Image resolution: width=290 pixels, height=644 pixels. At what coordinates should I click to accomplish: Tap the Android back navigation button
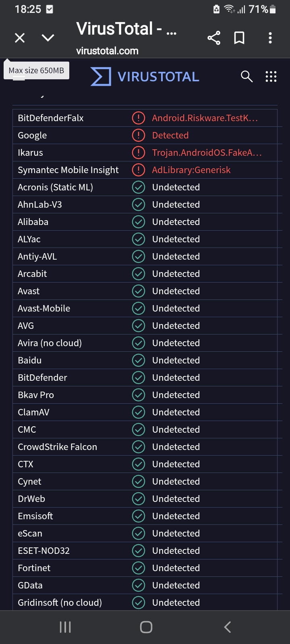pyautogui.click(x=228, y=627)
